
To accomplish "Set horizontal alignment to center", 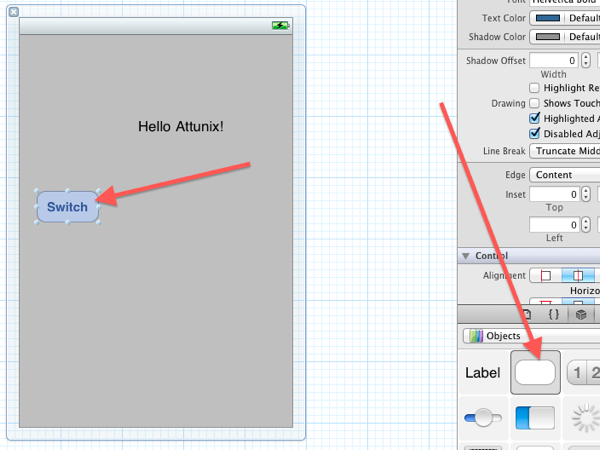I will click(x=578, y=276).
